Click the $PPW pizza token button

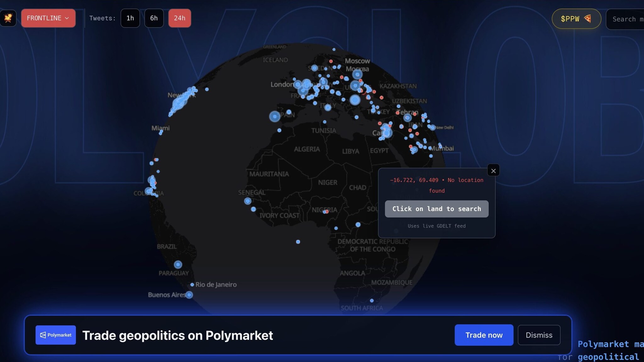tap(576, 19)
